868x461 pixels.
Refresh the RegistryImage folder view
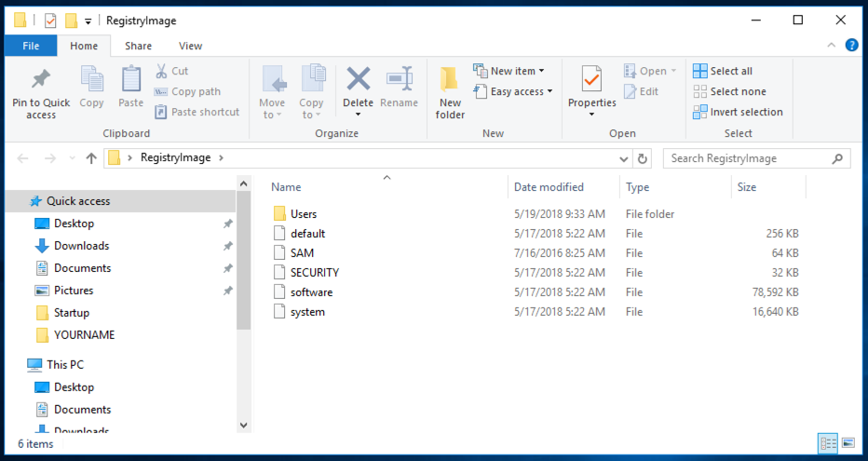(642, 159)
